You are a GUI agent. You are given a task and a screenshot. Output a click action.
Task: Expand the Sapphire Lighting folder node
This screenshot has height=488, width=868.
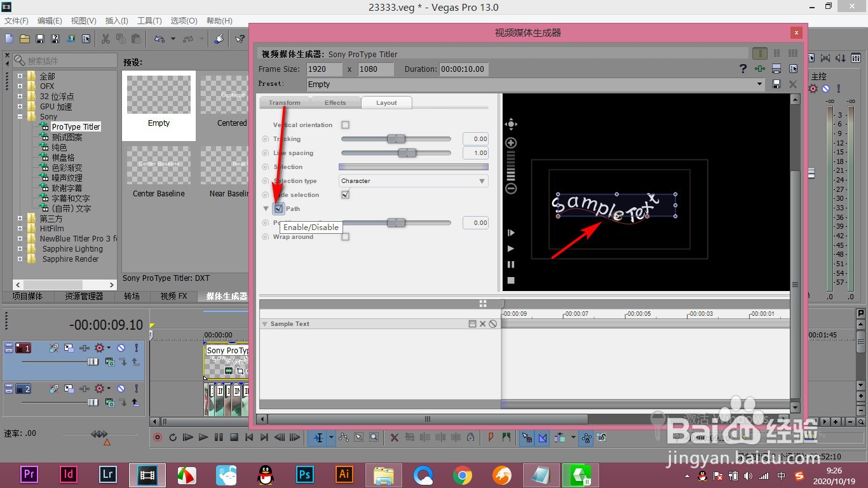click(x=20, y=249)
